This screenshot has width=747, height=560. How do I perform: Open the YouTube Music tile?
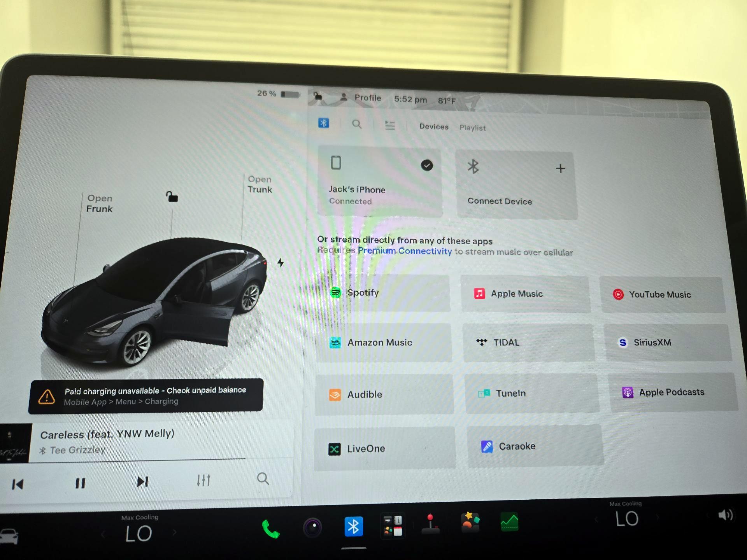pos(662,295)
